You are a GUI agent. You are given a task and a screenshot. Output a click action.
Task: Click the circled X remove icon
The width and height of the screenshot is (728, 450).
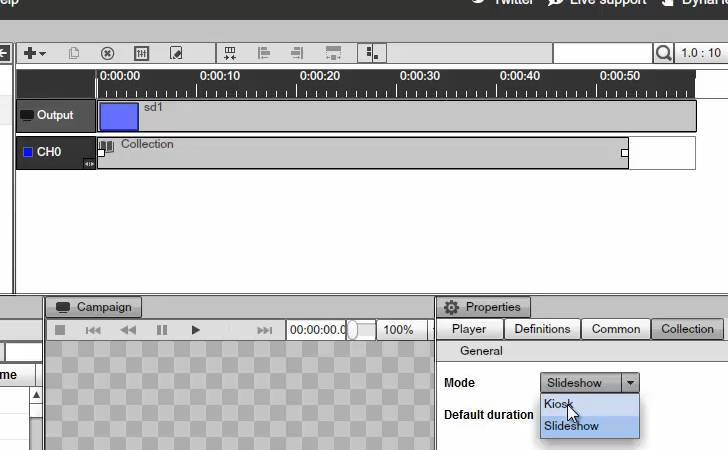point(107,53)
